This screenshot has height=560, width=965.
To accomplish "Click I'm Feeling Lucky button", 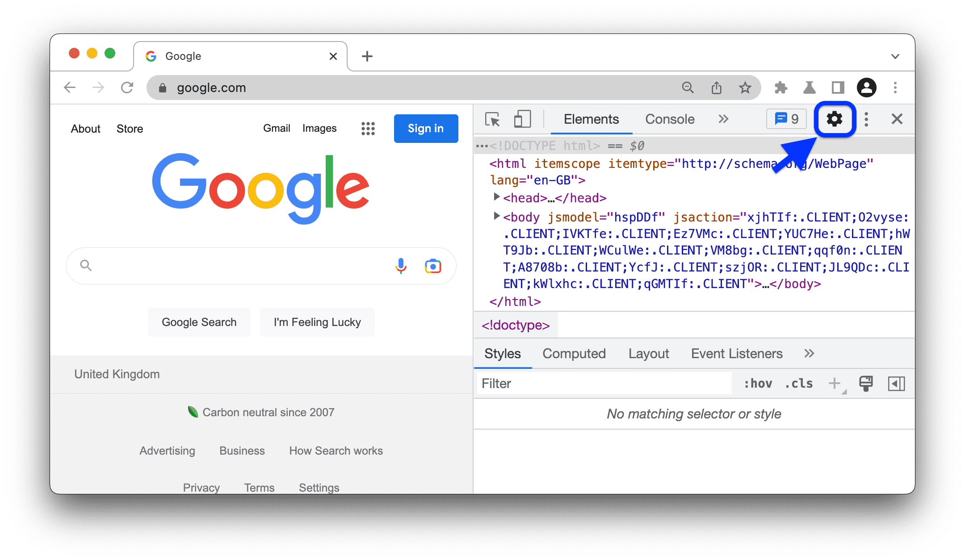I will pyautogui.click(x=317, y=322).
